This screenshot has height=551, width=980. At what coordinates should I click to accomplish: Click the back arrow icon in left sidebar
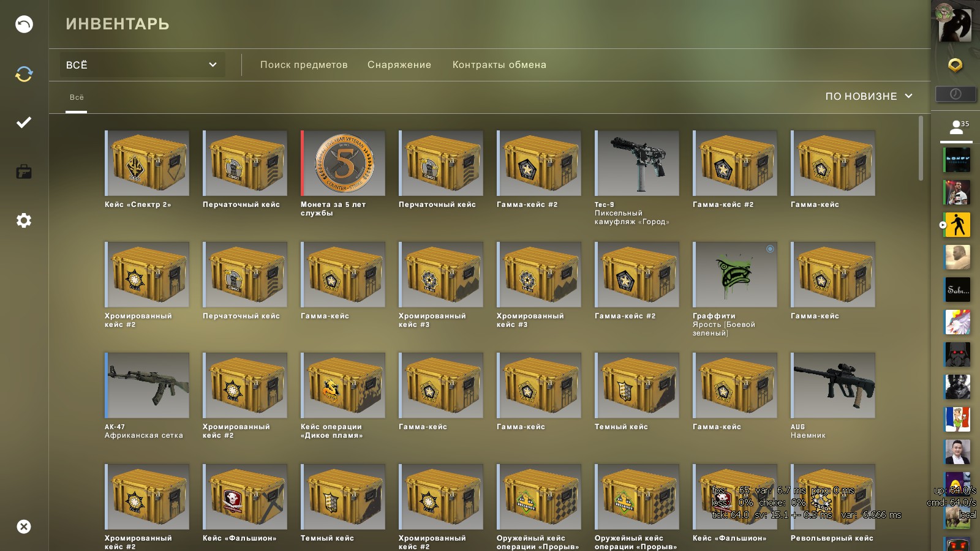[x=24, y=24]
